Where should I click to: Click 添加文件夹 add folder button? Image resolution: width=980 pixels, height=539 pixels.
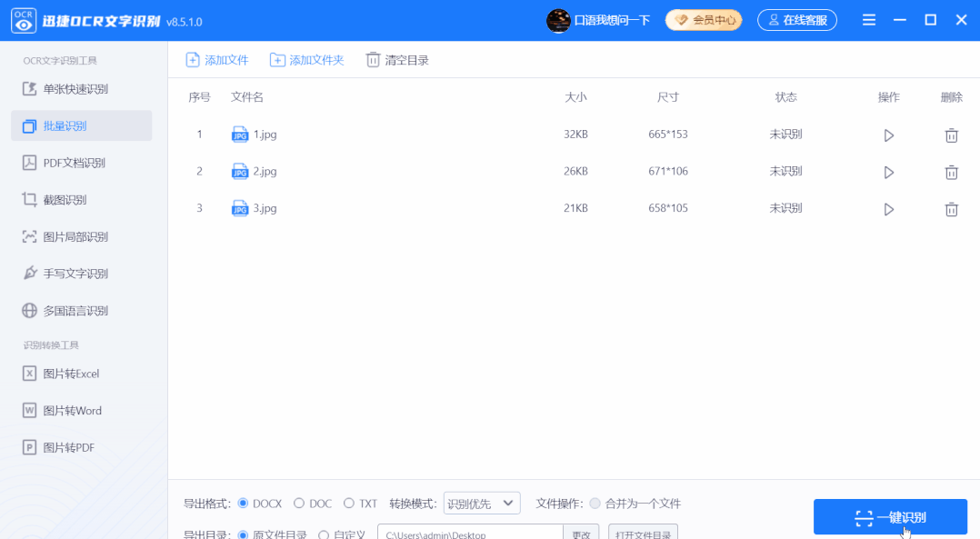(x=306, y=60)
